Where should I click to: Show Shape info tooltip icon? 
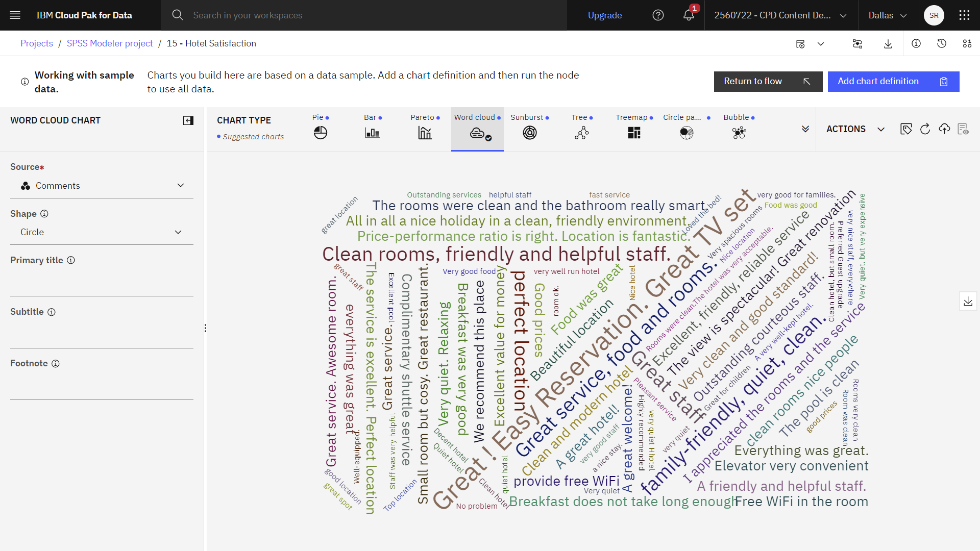44,214
